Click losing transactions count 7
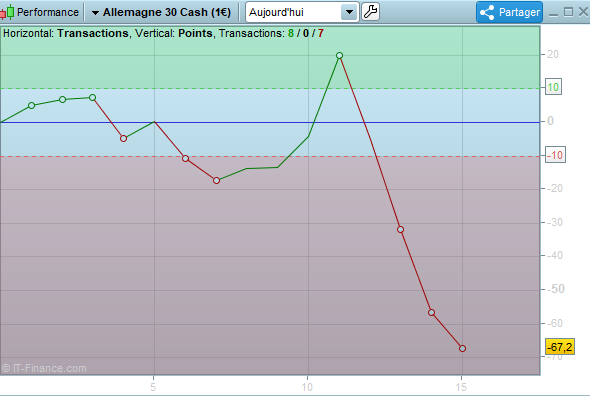Viewport: 590px width, 396px height. click(321, 33)
